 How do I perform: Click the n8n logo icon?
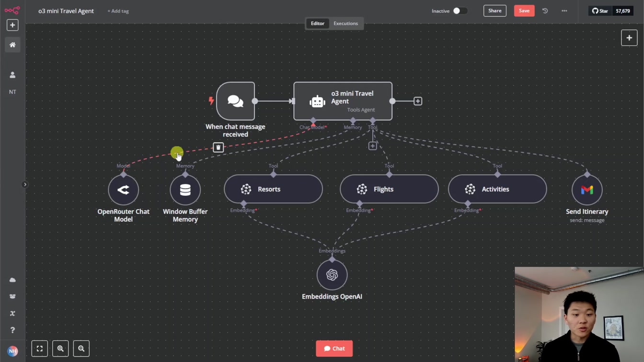[x=12, y=10]
